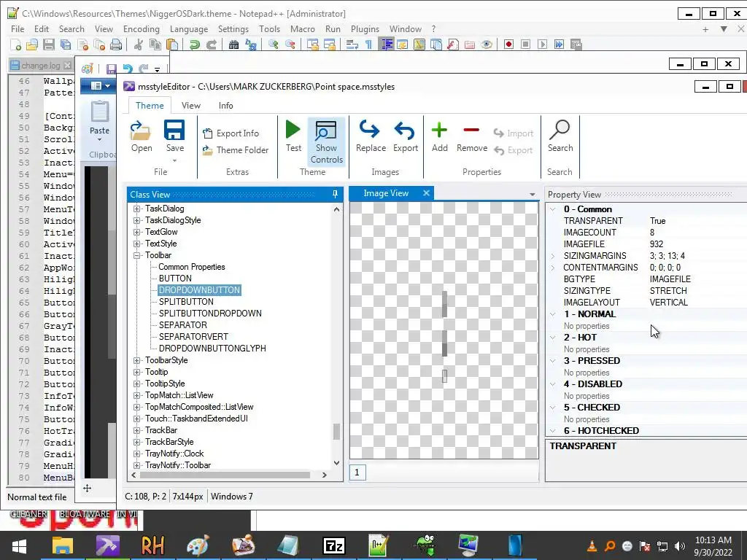Expand the TaskDialog tree node

(136, 209)
